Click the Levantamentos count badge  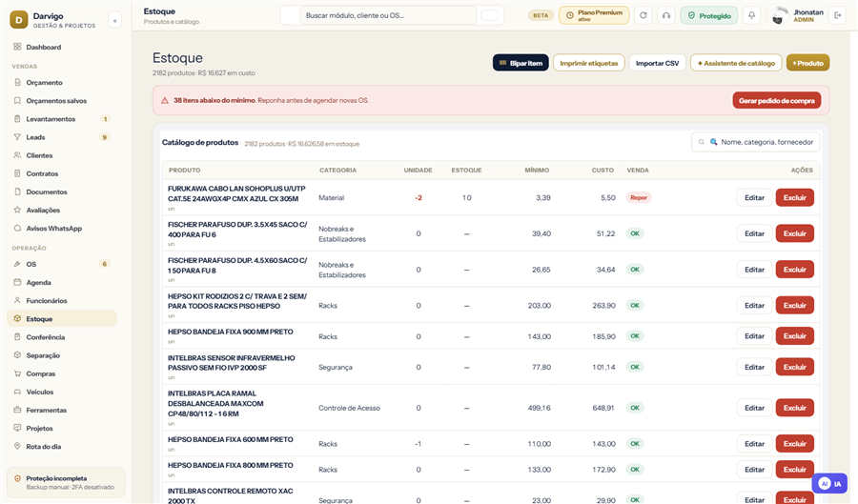(x=105, y=119)
